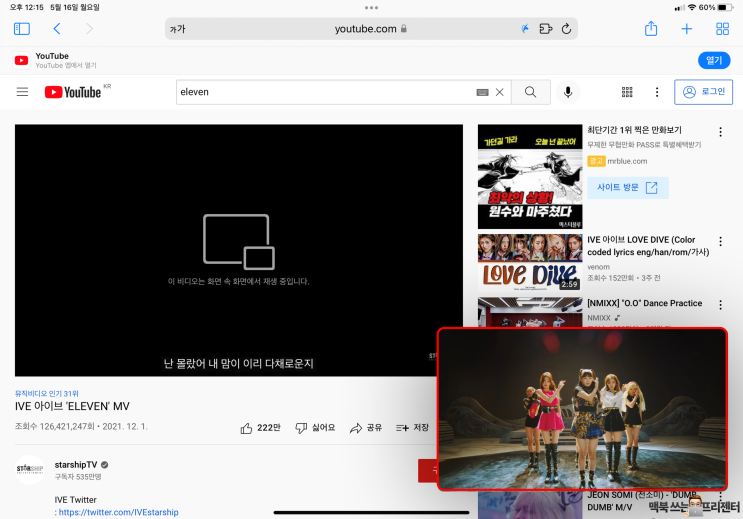Clear the search text with X
The image size is (743, 519).
coord(499,92)
